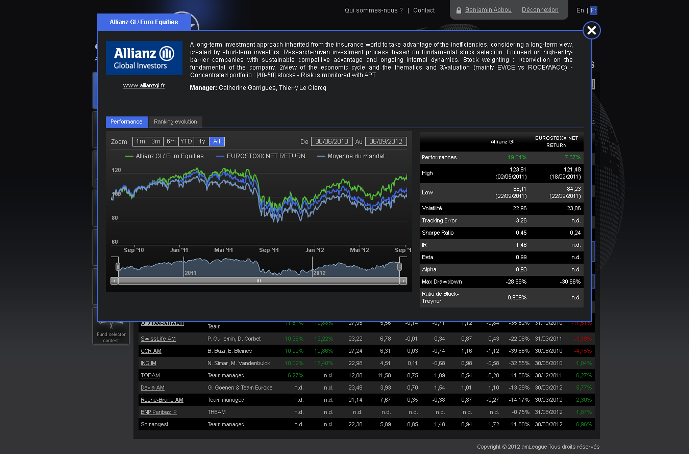Screen dimensions: 689x454
Task: Set chart zoom to 1y
Action: click(x=202, y=142)
